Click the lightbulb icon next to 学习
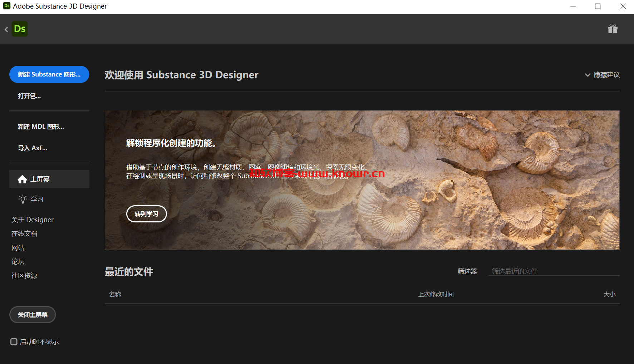 (x=23, y=199)
